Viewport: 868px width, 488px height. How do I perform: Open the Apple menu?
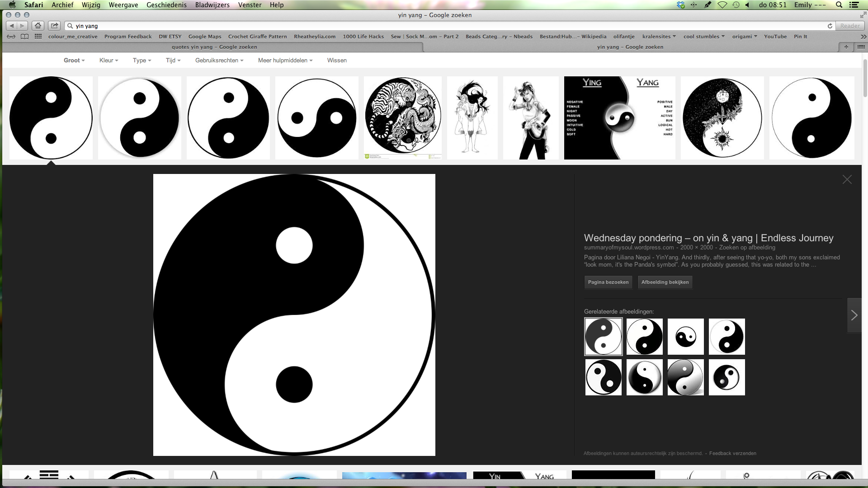click(12, 5)
